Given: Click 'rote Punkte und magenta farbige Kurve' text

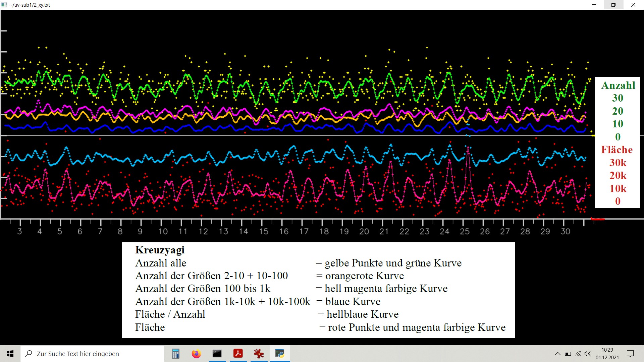Looking at the screenshot, I should pos(417,327).
